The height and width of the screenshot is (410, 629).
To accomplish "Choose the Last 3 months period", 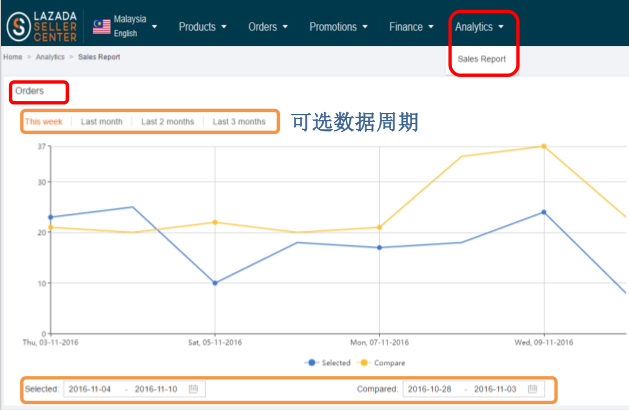I will (239, 122).
